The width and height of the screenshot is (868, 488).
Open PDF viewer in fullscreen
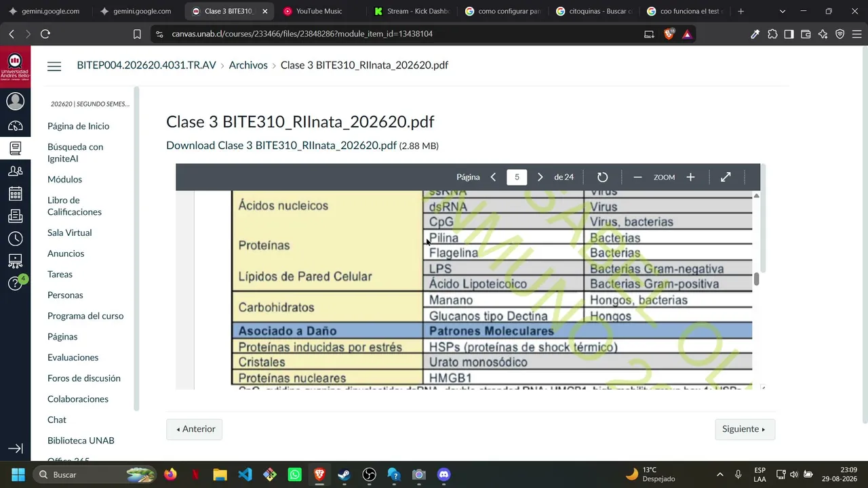[726, 177]
